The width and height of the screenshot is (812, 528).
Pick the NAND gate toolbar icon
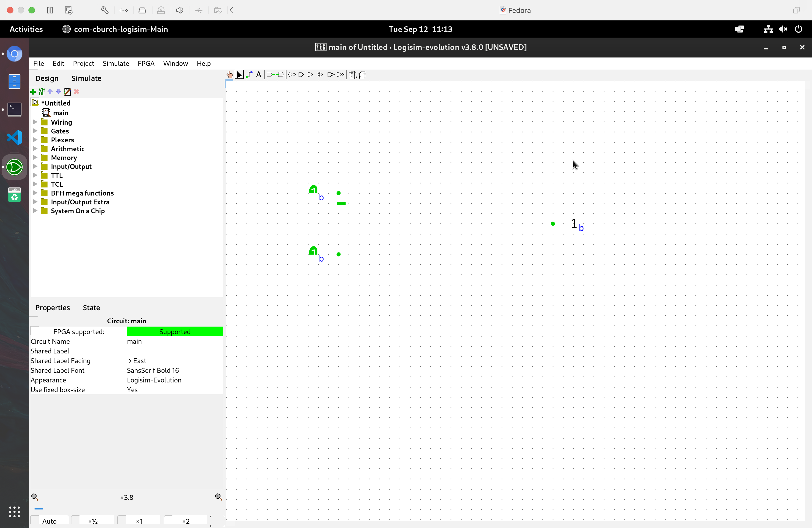pyautogui.click(x=330, y=74)
